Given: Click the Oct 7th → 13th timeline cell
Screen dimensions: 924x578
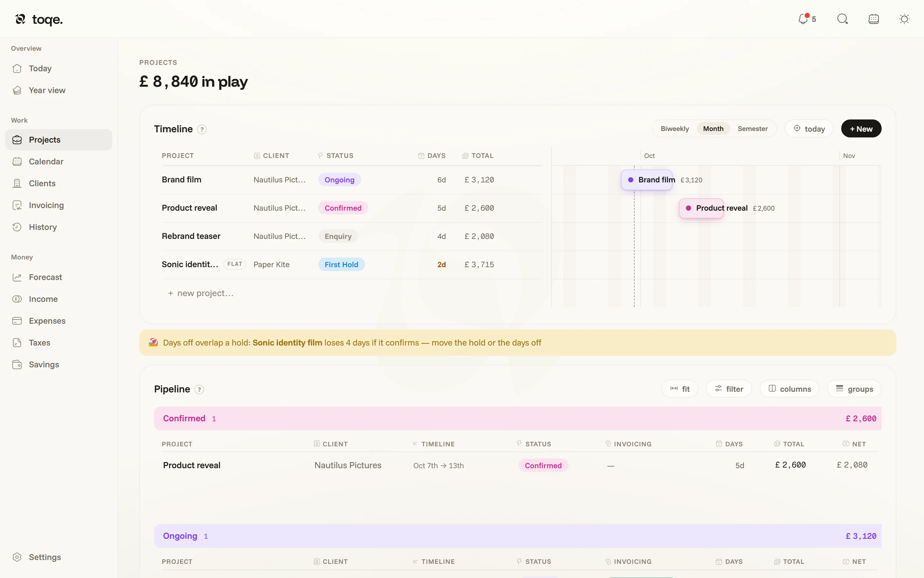Looking at the screenshot, I should coord(438,466).
